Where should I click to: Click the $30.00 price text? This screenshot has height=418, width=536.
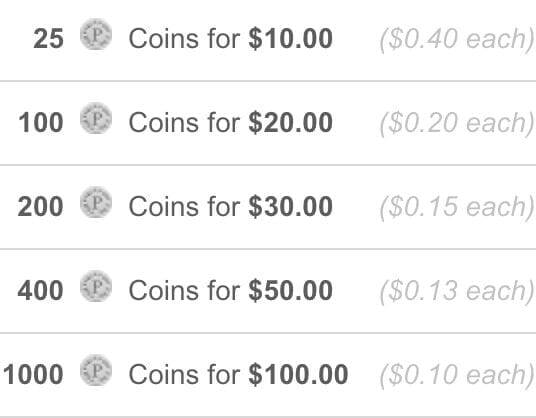click(291, 207)
